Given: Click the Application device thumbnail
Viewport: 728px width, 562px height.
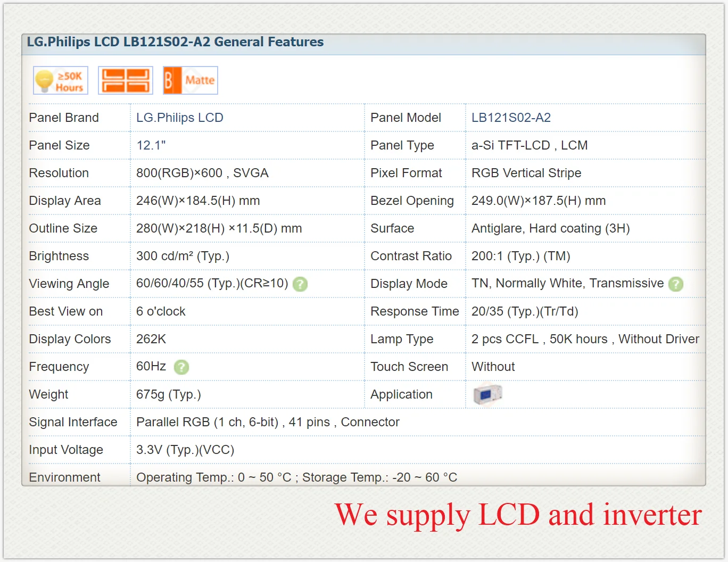Looking at the screenshot, I should tap(487, 394).
